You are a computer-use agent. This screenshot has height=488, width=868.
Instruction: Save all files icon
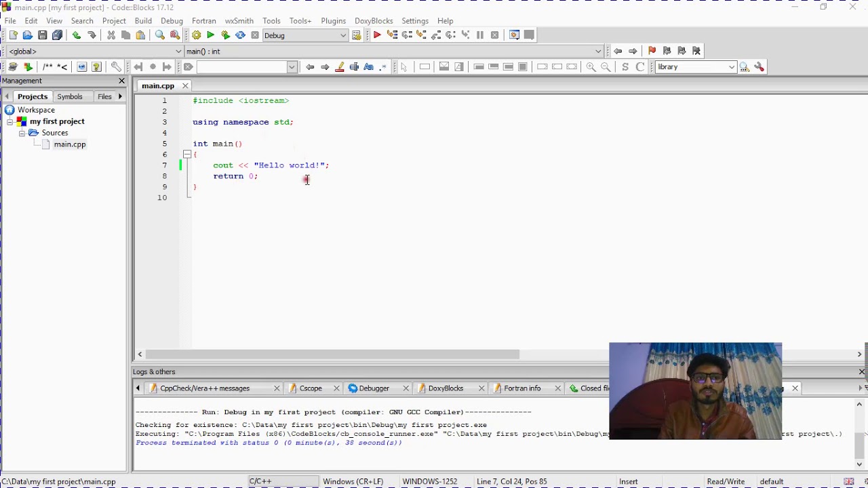[58, 35]
